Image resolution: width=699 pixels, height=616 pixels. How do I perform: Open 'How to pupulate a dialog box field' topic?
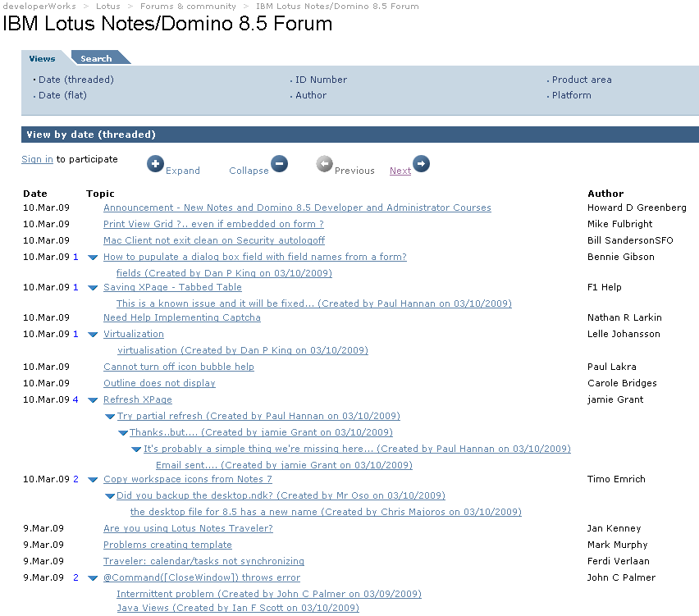(255, 257)
